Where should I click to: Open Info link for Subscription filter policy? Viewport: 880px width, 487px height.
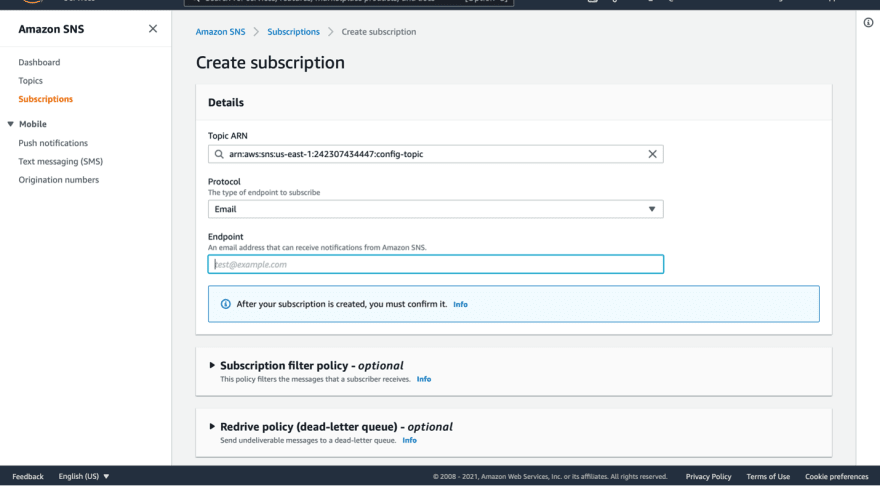point(424,379)
